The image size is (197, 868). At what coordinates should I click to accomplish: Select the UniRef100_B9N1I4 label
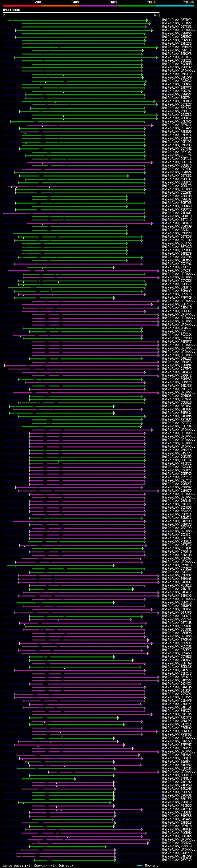tap(176, 50)
